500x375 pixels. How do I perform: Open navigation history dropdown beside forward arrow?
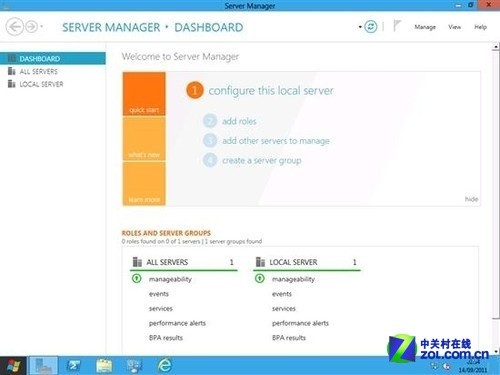42,26
